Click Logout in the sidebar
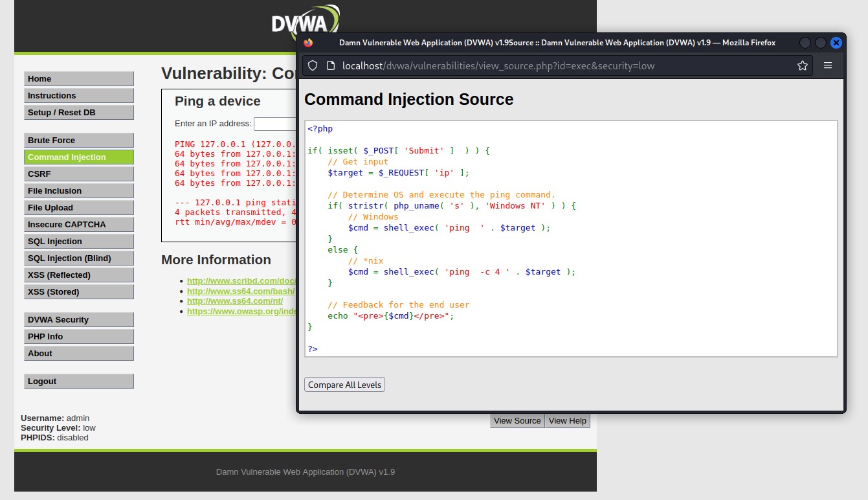 pos(79,381)
